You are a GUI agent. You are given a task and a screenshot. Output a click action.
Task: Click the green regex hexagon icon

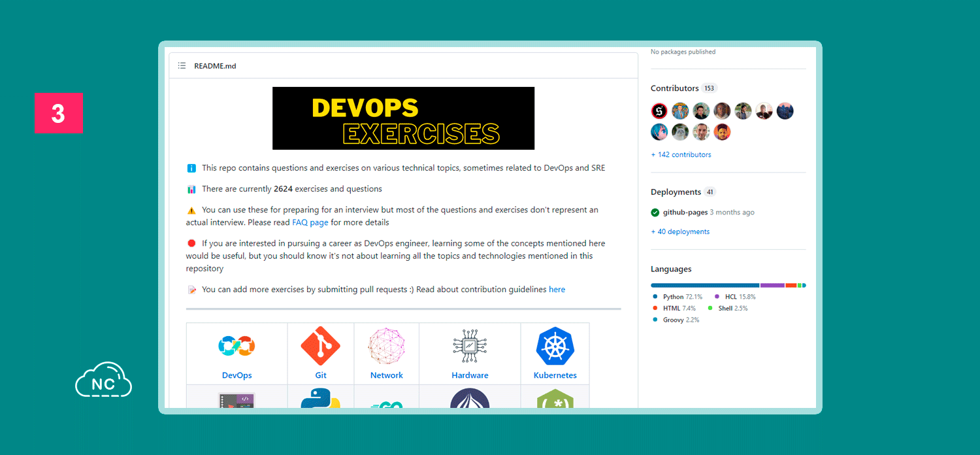click(555, 399)
